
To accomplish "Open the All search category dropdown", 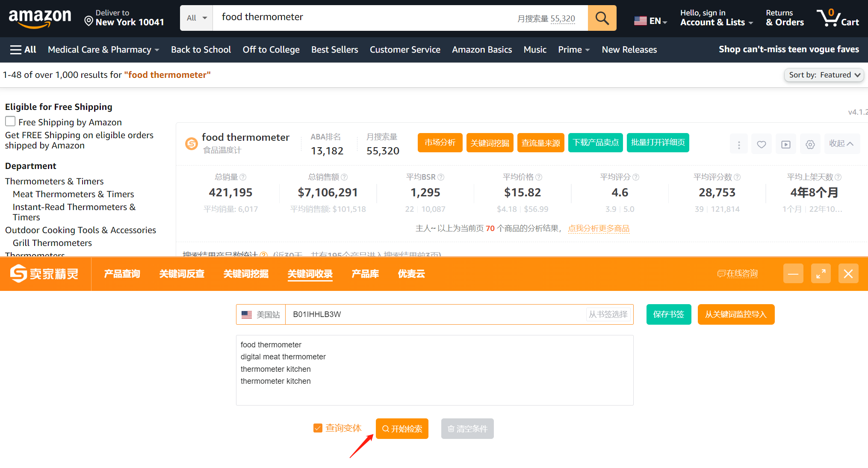I will point(197,18).
